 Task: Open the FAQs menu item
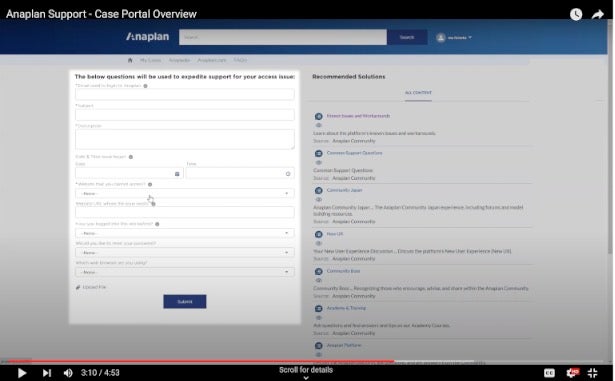[240, 60]
